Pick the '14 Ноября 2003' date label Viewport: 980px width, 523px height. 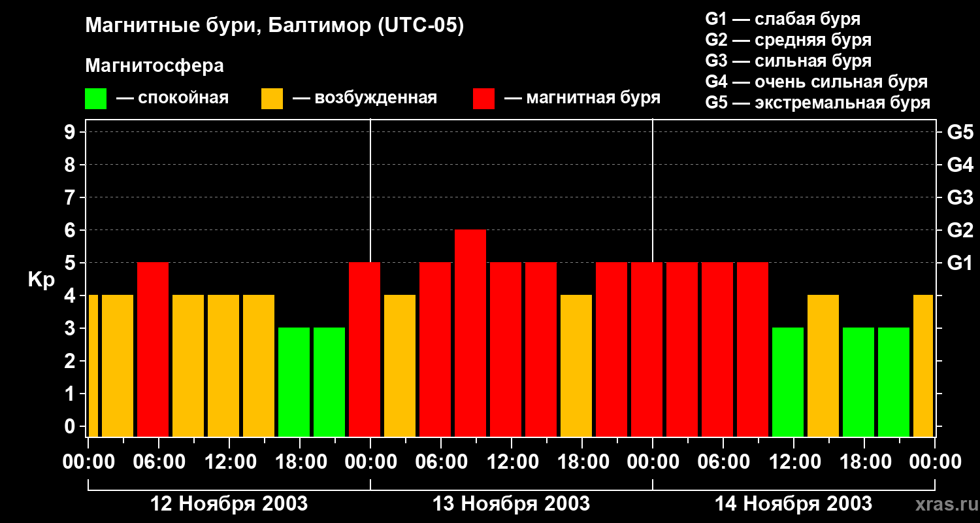click(793, 504)
